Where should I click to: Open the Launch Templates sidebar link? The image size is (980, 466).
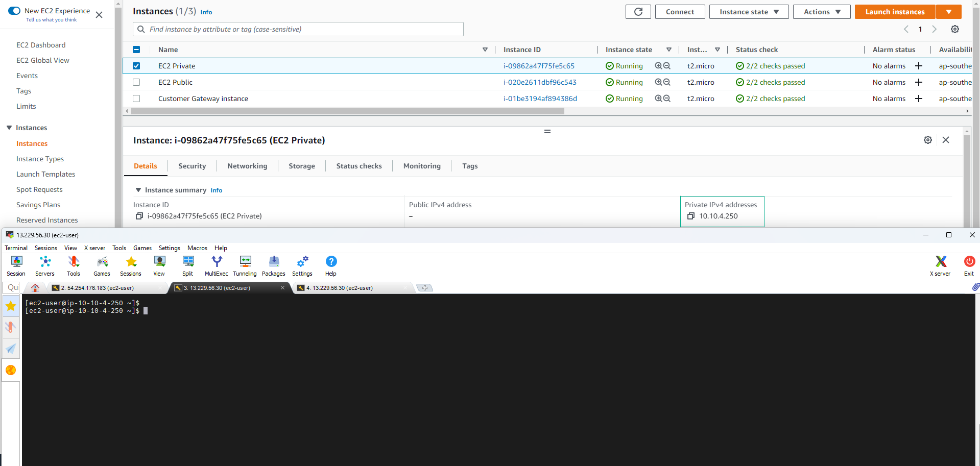point(45,174)
